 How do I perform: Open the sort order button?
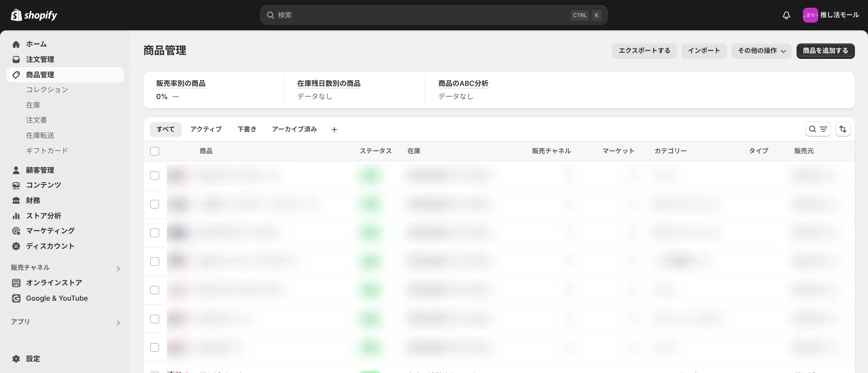point(843,129)
